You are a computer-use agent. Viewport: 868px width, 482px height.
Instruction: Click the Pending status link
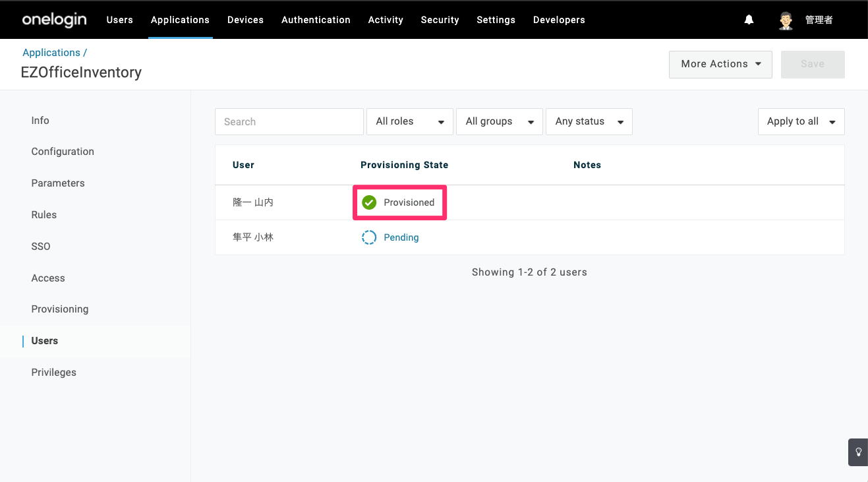[x=401, y=237]
